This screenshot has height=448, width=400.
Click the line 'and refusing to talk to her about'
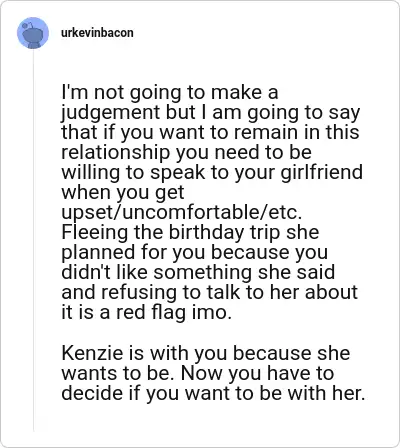(x=209, y=292)
